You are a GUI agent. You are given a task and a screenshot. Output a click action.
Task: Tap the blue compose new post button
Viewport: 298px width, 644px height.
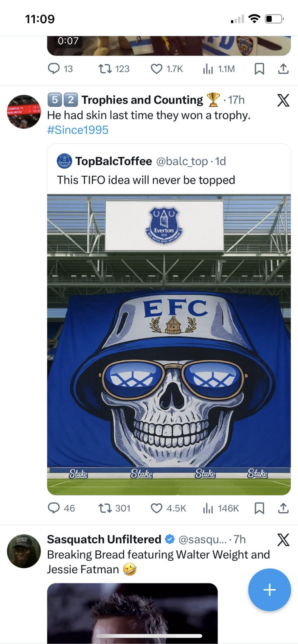point(269,590)
